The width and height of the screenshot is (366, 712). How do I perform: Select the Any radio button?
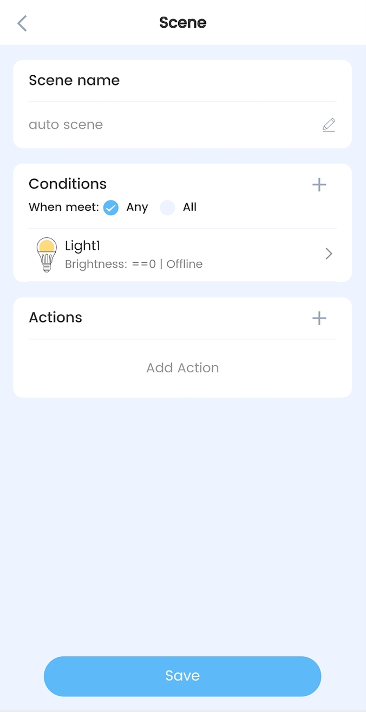point(111,208)
